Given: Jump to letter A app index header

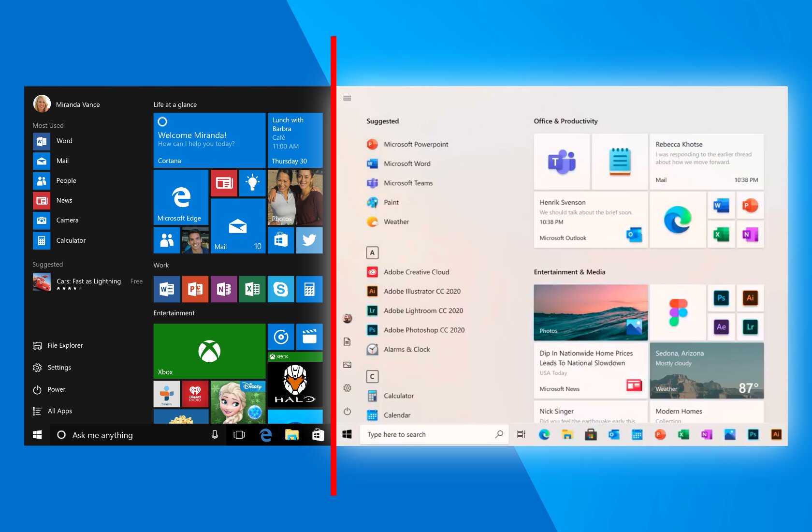Looking at the screenshot, I should 372,252.
